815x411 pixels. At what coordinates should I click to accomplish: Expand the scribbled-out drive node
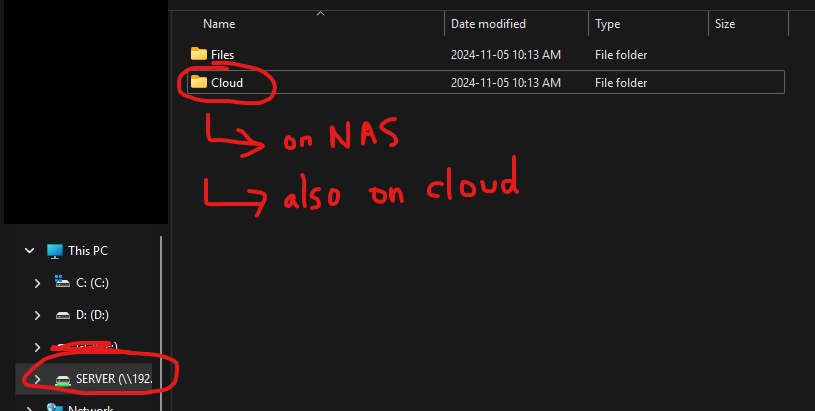[x=37, y=347]
